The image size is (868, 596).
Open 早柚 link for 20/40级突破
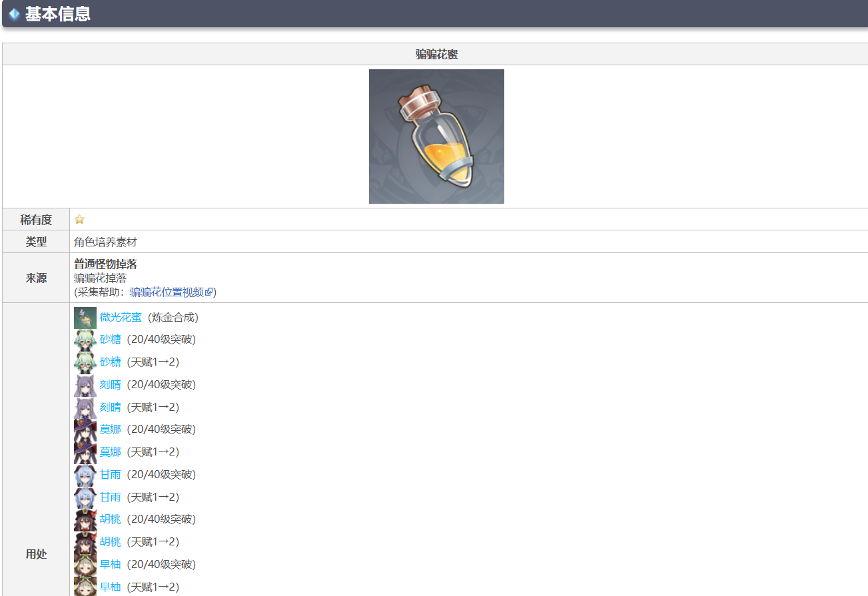coord(111,565)
